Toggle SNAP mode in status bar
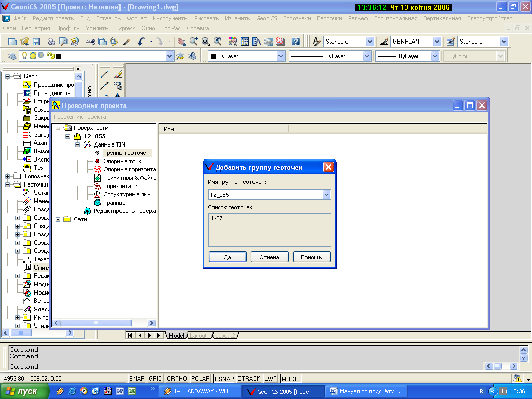This screenshot has height=399, width=532. coord(137,379)
